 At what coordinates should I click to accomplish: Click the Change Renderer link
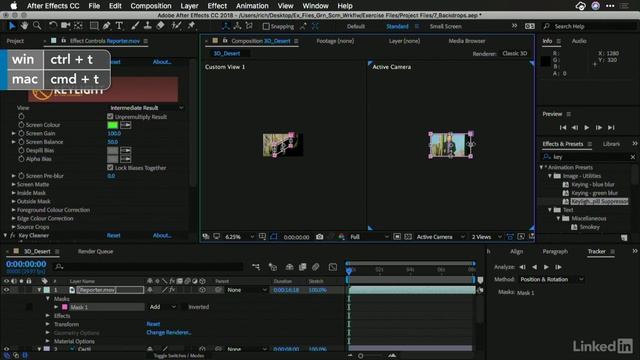click(169, 333)
